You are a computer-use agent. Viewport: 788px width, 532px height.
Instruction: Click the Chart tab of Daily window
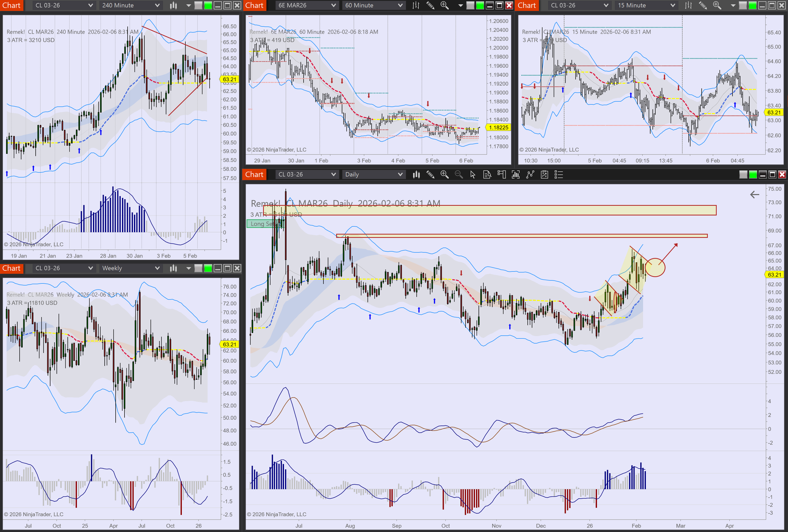pyautogui.click(x=254, y=175)
